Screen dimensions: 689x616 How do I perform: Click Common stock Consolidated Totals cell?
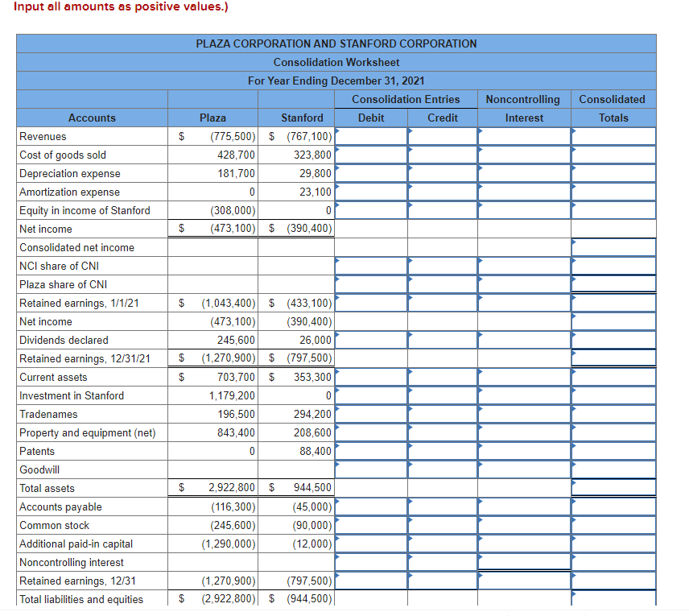[613, 526]
